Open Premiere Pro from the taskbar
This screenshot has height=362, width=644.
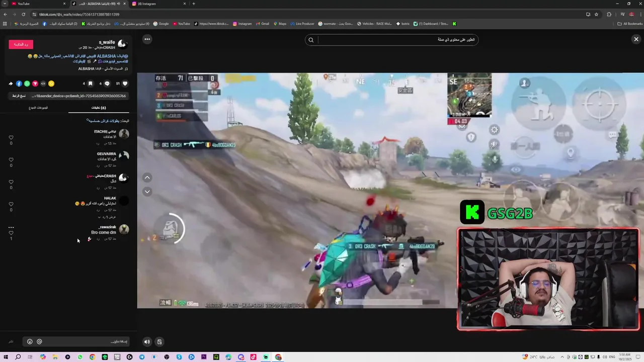[x=204, y=357]
